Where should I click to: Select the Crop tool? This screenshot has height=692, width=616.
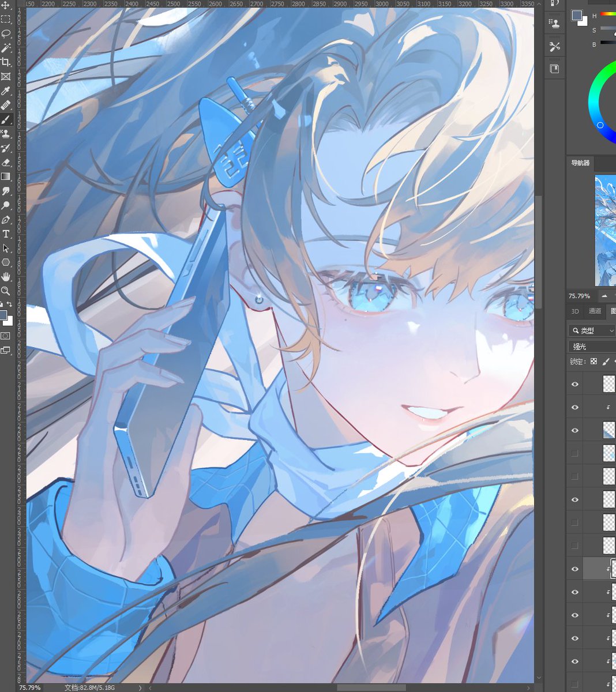pos(6,61)
